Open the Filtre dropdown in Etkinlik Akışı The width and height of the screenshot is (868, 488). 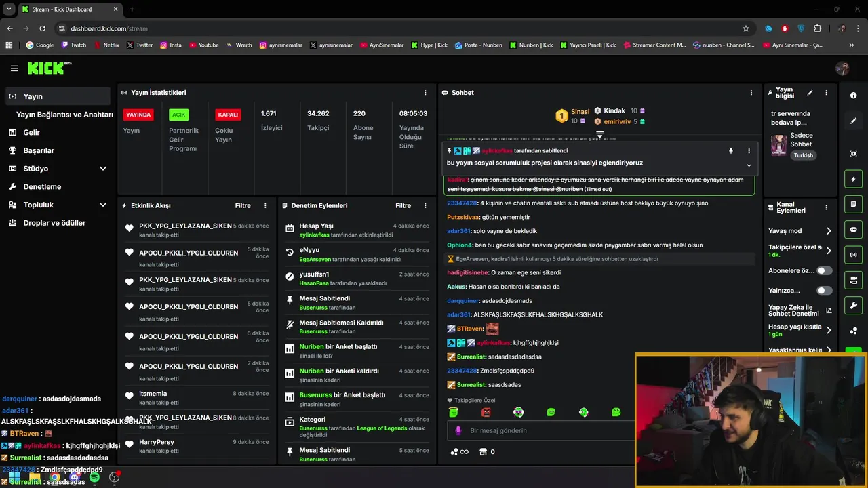pos(243,205)
